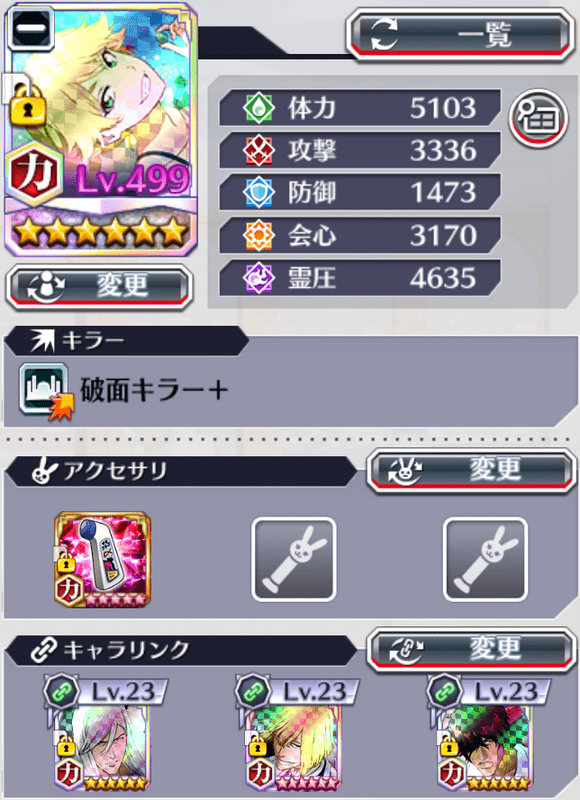580x800 pixels.
Task: Tap the lock on equipped accessory
Action: 64,563
